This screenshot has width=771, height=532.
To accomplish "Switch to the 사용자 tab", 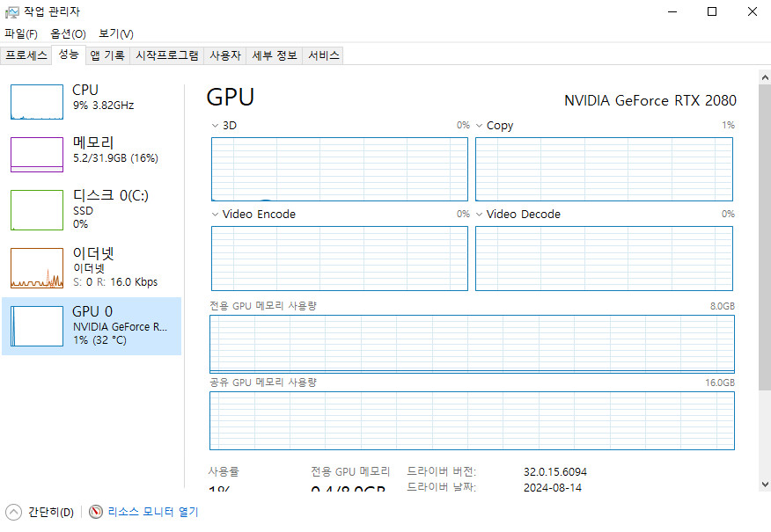I will point(225,55).
